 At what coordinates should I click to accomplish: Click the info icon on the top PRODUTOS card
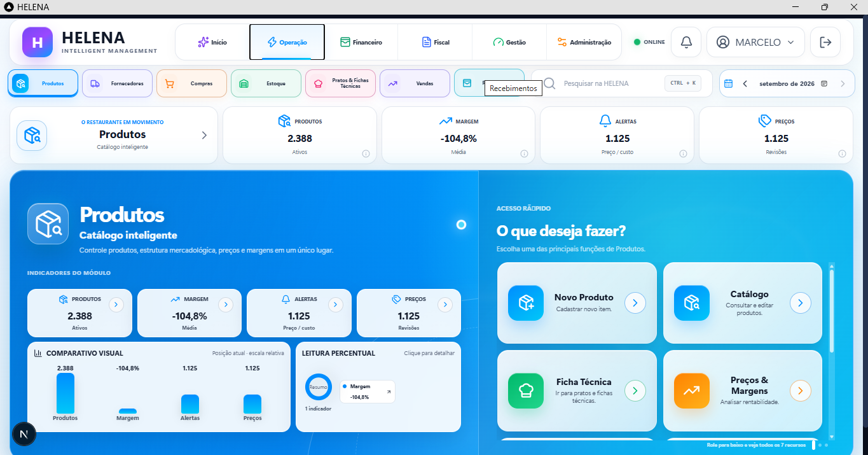coord(366,153)
